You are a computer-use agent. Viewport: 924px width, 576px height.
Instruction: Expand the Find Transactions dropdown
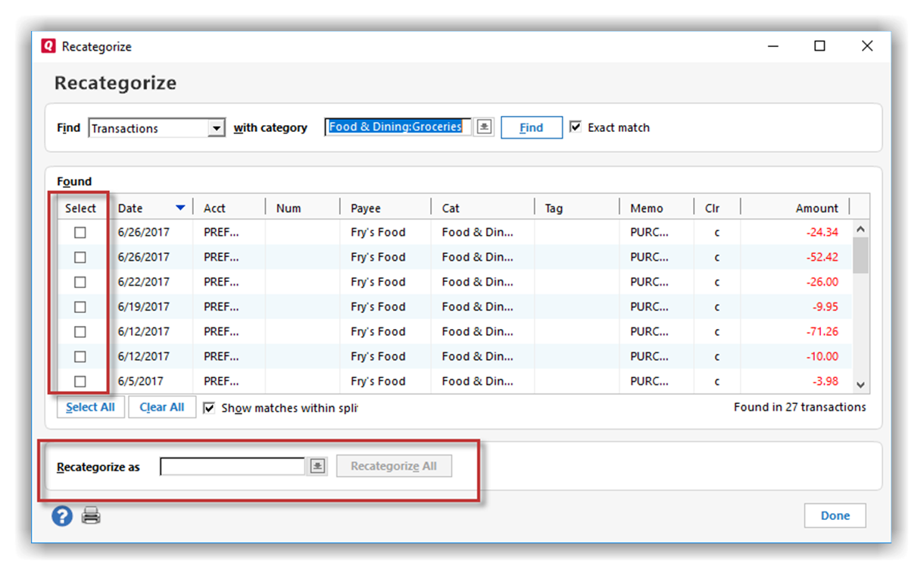(x=217, y=128)
